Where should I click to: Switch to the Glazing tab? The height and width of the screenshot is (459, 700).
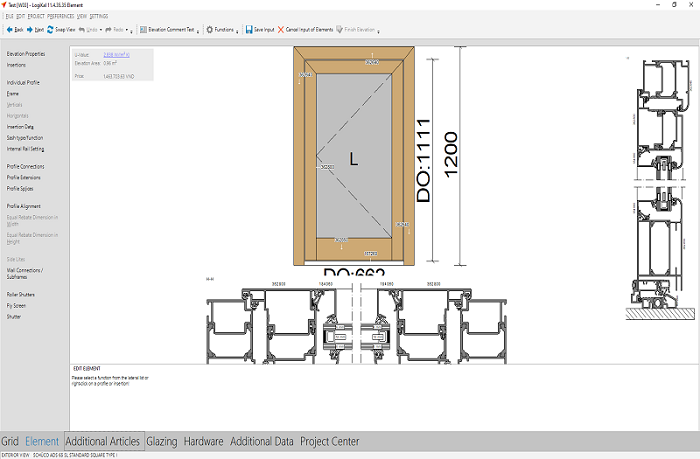point(162,441)
